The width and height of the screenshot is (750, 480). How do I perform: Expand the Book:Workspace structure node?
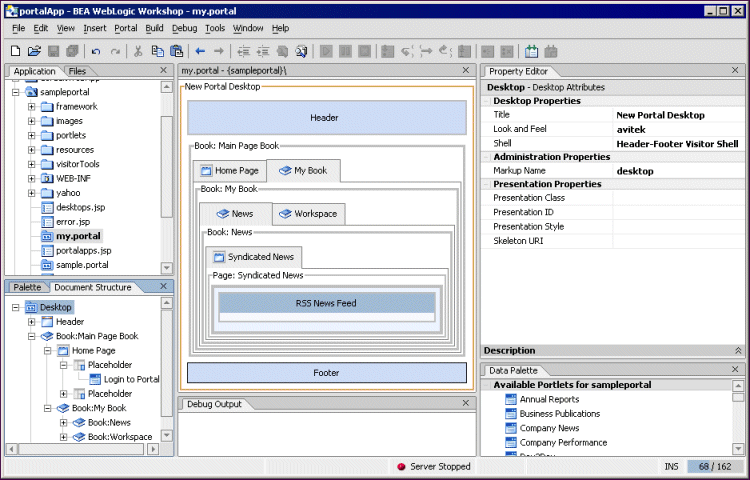pos(64,437)
